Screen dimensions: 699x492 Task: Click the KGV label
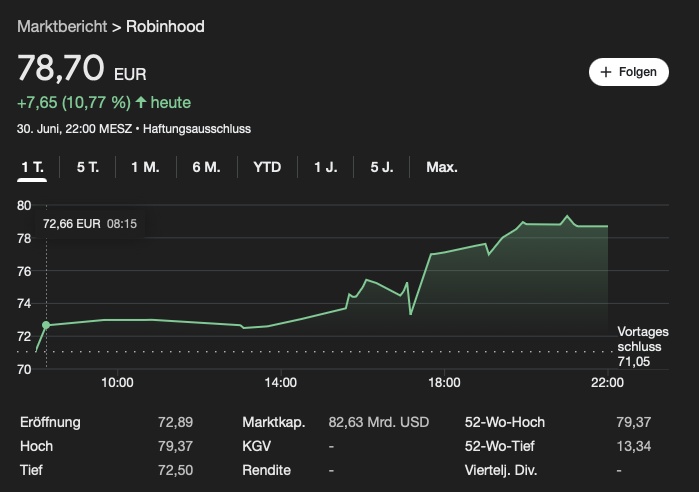pos(256,446)
